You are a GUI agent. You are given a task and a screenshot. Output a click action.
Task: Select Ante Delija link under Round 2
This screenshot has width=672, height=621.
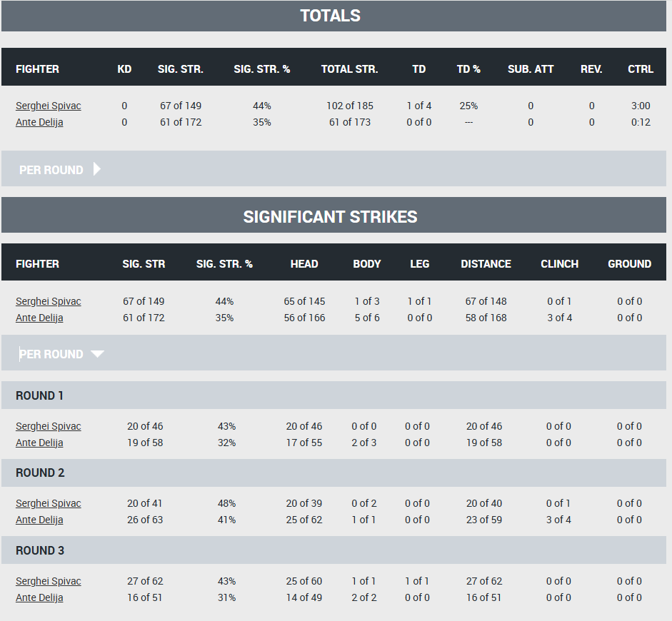tap(39, 520)
